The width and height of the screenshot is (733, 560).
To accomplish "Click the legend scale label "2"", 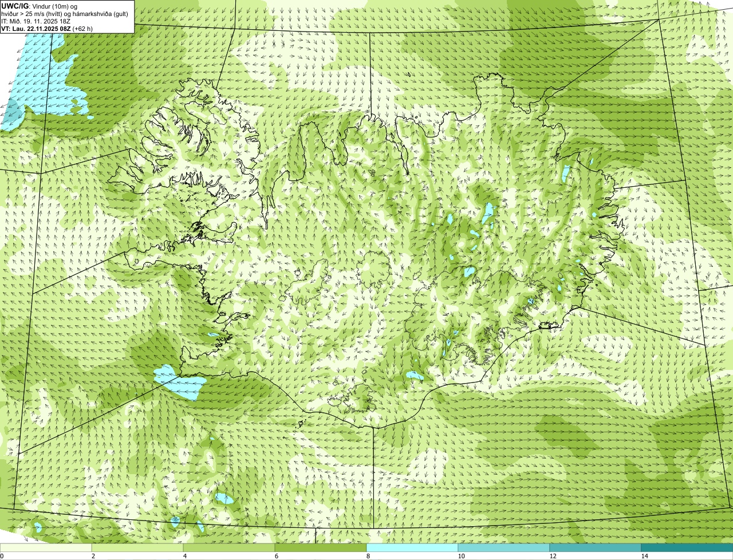I will 93,556.
